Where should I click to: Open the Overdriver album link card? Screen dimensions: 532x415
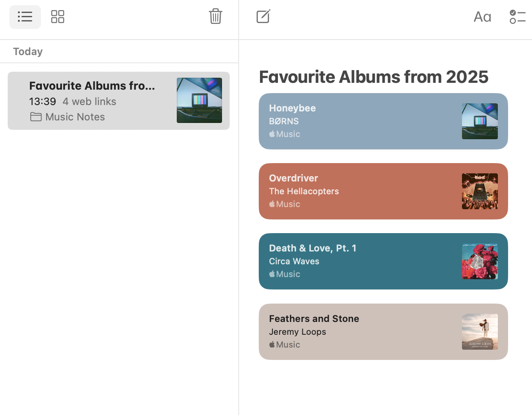click(383, 191)
